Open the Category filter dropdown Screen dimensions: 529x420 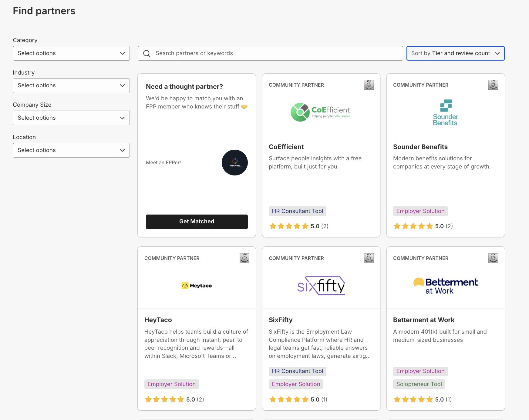71,53
